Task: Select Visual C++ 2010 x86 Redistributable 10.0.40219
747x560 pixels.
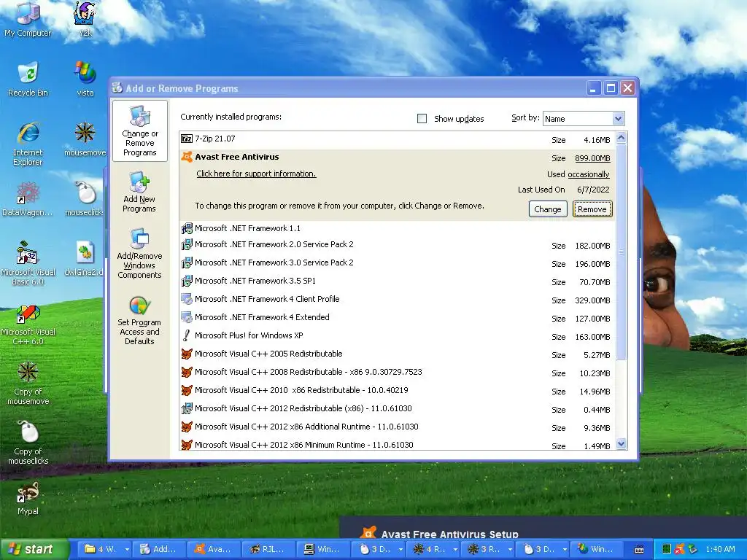Action: click(x=398, y=391)
